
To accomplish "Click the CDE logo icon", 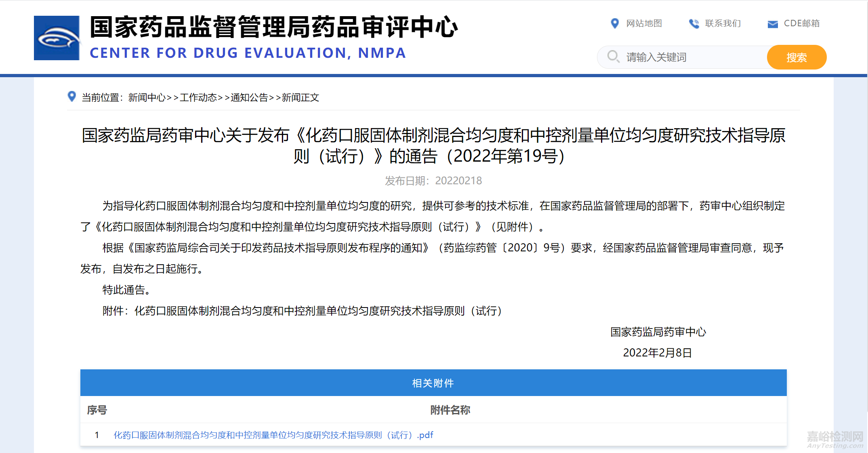I will 57,38.
